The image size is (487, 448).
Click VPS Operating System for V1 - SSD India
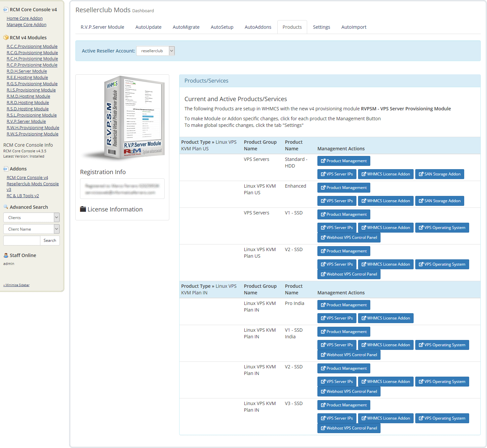[442, 345]
